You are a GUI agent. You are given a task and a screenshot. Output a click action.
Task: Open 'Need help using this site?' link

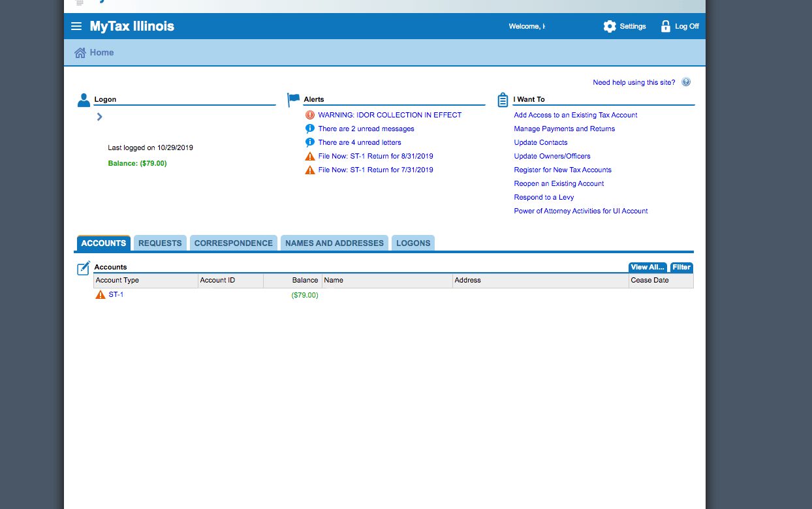pos(634,82)
